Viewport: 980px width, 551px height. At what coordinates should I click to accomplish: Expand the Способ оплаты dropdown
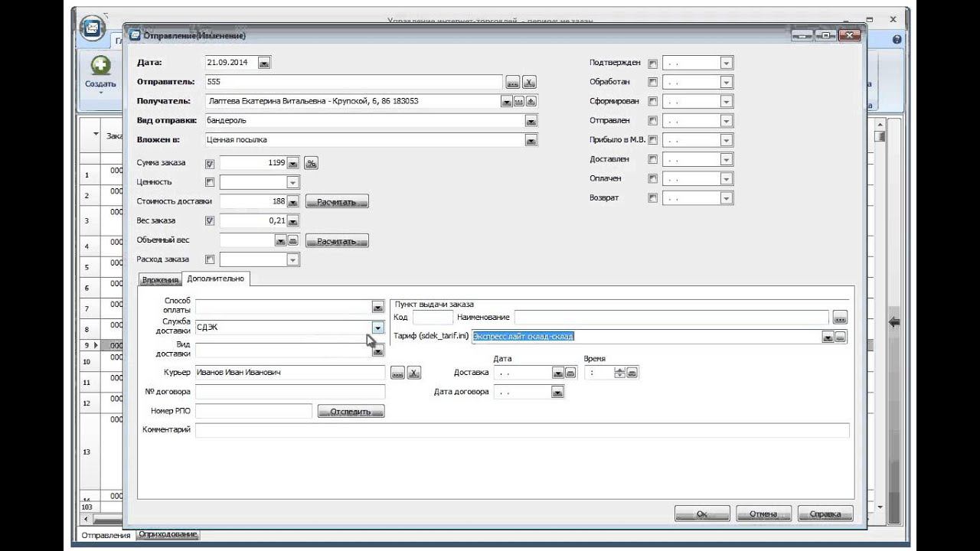pyautogui.click(x=377, y=307)
